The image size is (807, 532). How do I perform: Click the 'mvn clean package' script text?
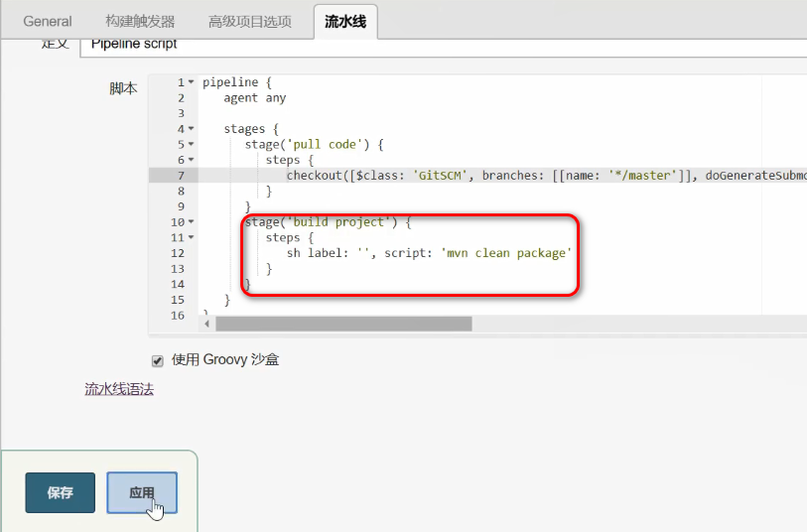[506, 253]
